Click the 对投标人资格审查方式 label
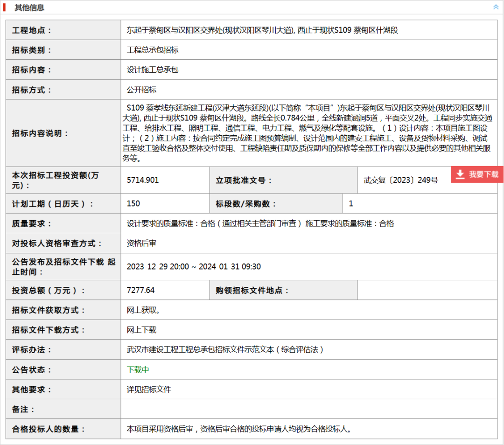 point(57,243)
